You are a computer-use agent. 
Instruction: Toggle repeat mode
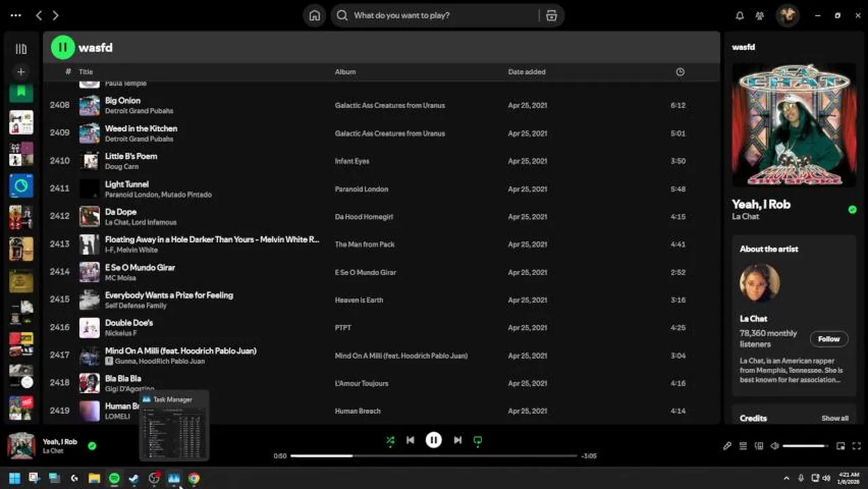click(477, 440)
